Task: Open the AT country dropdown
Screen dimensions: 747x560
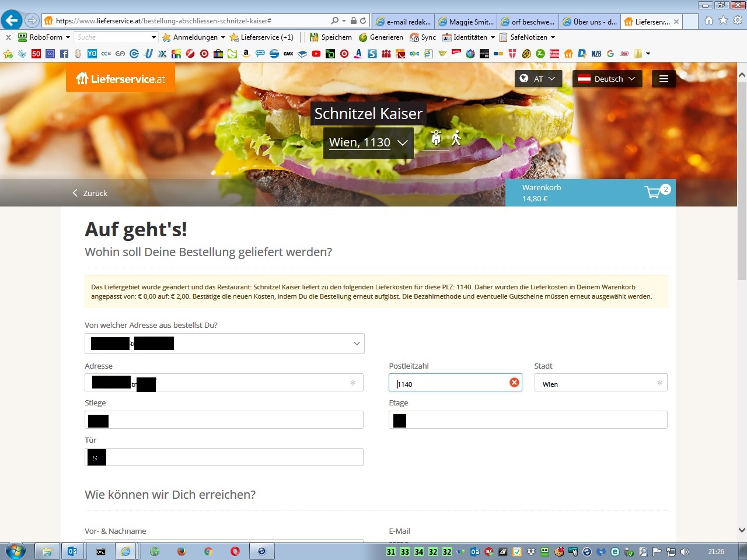Action: [x=538, y=79]
